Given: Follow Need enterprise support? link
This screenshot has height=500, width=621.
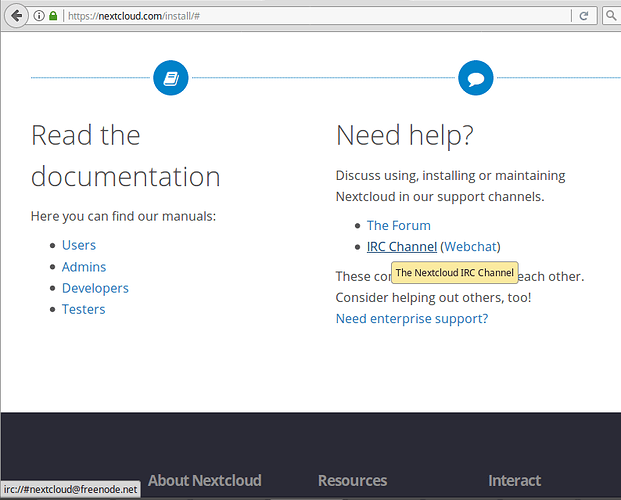Looking at the screenshot, I should click(412, 319).
